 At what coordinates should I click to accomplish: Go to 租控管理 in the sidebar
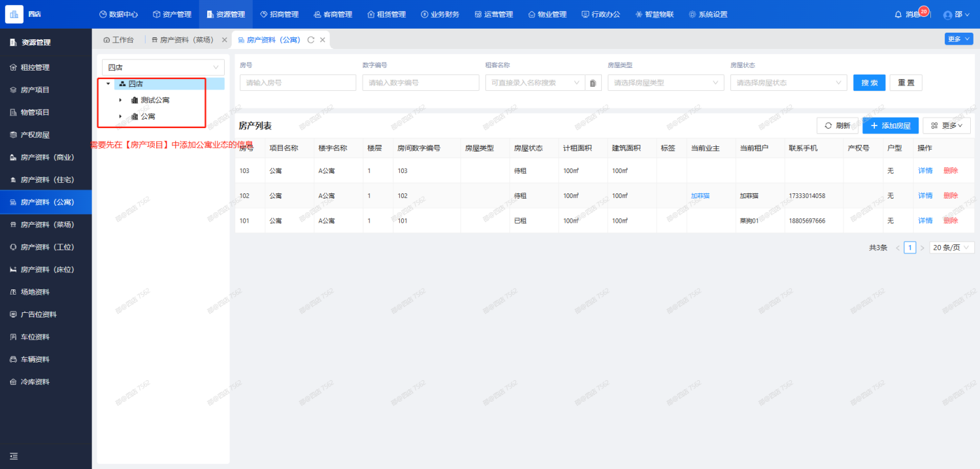tap(35, 67)
